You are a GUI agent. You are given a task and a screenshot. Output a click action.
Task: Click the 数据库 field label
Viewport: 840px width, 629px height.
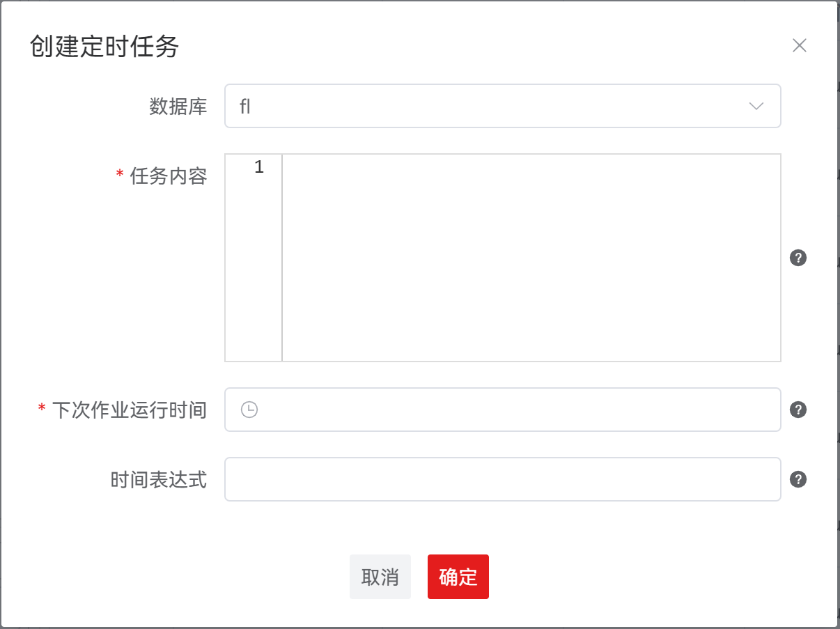[178, 107]
